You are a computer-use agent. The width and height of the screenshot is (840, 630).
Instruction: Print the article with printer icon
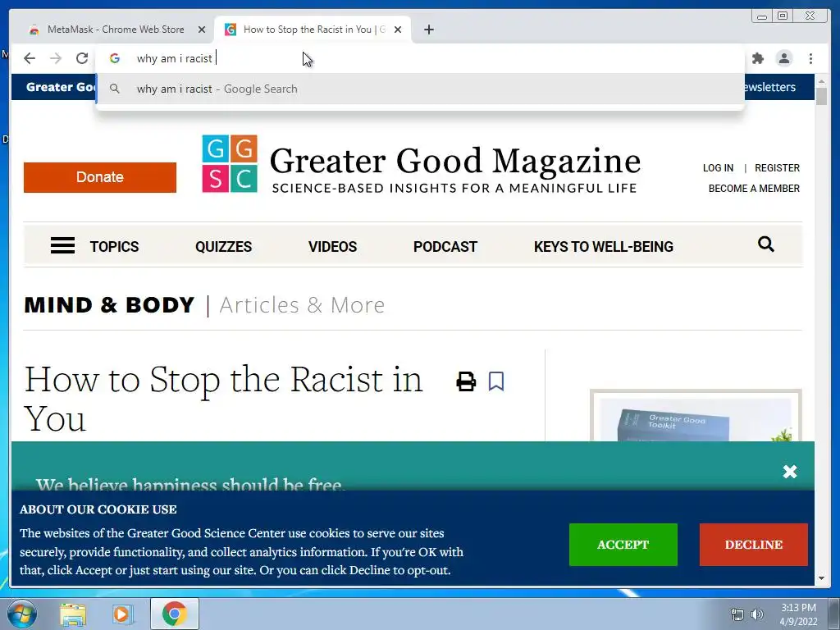pyautogui.click(x=466, y=382)
